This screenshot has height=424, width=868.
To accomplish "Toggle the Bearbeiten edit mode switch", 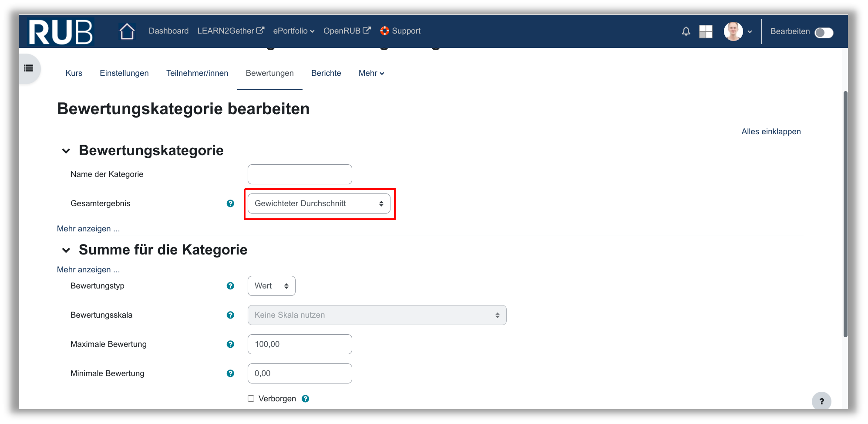I will click(824, 33).
